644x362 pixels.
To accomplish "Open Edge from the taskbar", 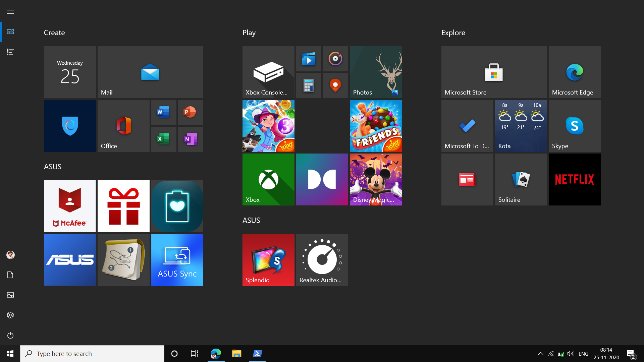I will click(216, 354).
